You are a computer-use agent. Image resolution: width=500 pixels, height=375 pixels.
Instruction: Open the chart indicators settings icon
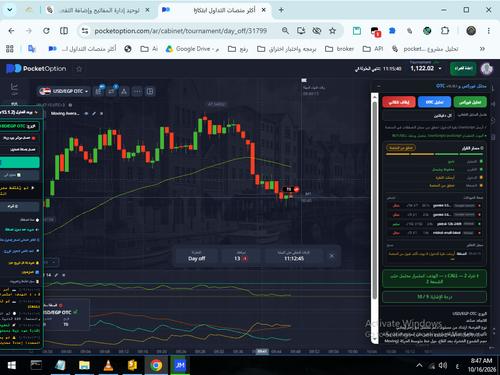[98, 91]
